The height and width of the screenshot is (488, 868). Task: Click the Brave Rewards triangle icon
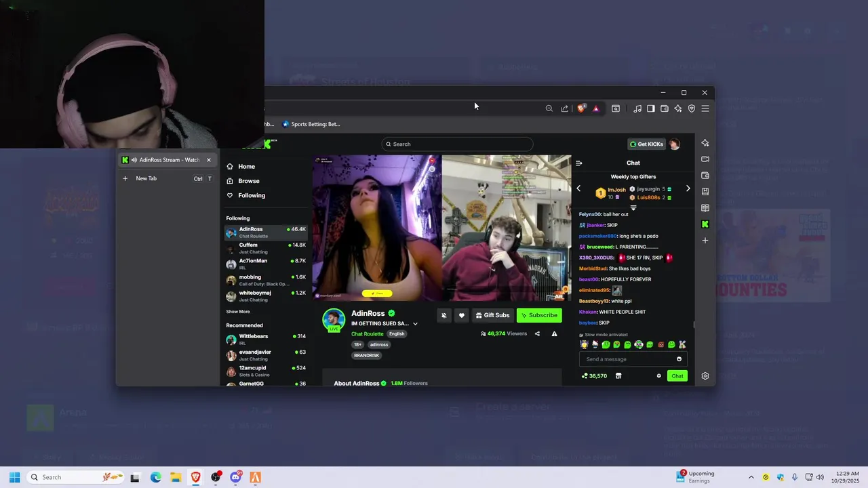pos(596,108)
